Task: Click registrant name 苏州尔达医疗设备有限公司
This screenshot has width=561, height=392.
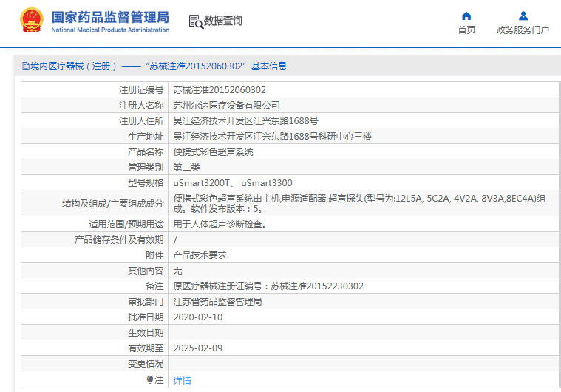Action: point(226,106)
